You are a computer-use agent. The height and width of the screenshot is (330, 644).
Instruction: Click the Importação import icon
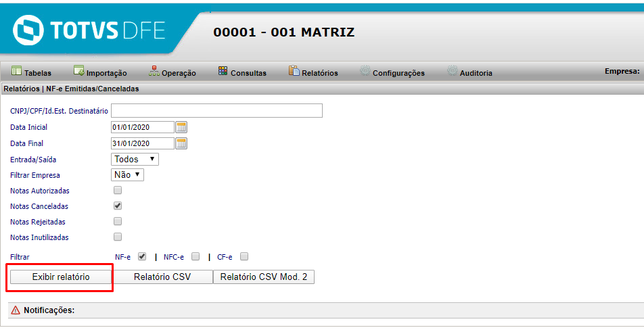pos(79,70)
